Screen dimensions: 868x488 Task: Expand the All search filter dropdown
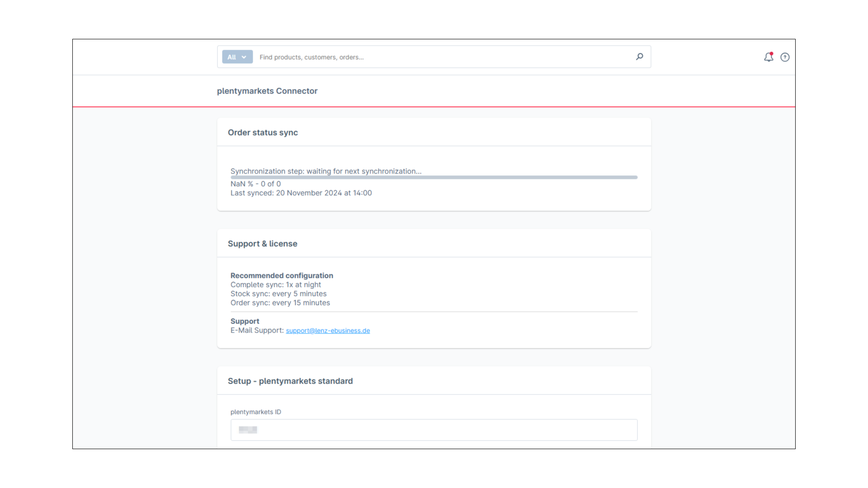(x=237, y=57)
